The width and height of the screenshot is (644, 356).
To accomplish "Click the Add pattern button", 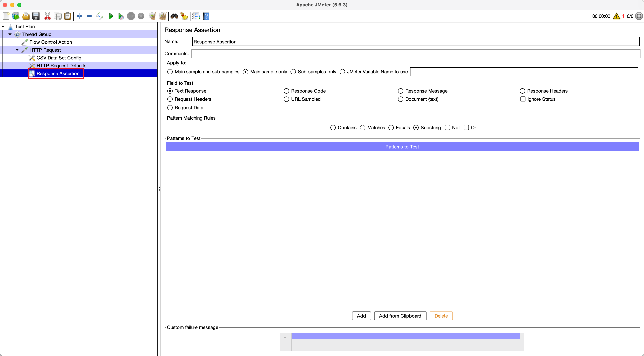I will click(361, 316).
